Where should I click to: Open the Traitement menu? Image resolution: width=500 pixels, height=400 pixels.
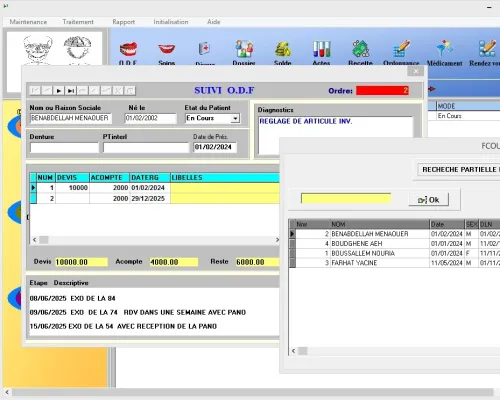(78, 22)
